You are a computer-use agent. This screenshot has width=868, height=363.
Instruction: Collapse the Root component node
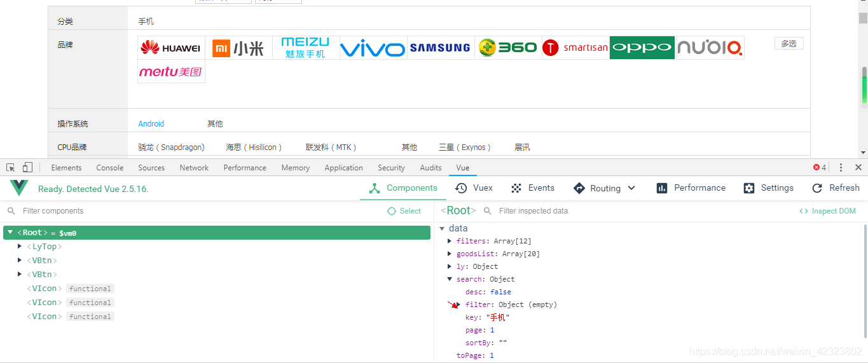(x=10, y=233)
